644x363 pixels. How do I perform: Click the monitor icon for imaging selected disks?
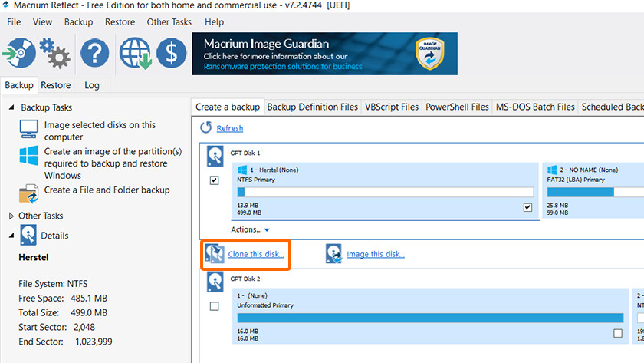(x=29, y=129)
